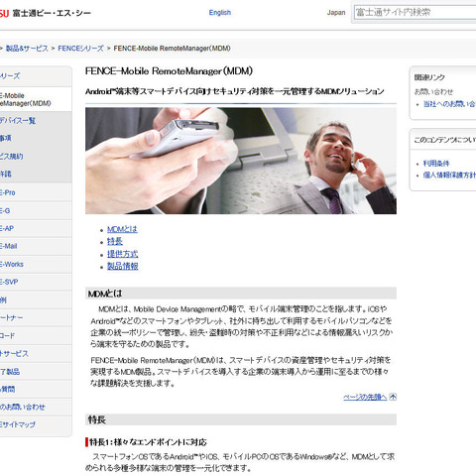
Task: Click 特長1:様々なエンドポイントに対応 subheading
Action: click(148, 442)
